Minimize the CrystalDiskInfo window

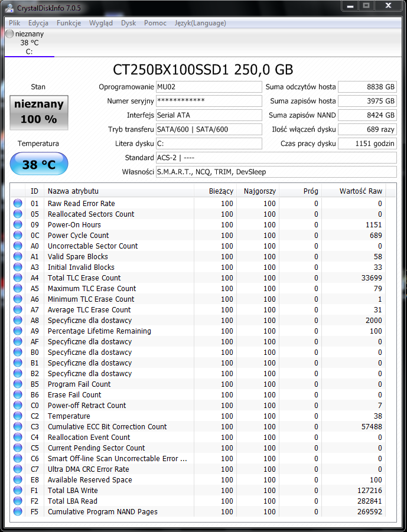pyautogui.click(x=351, y=6)
